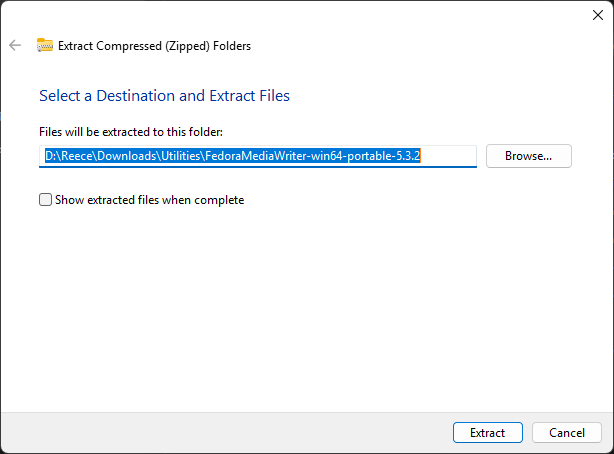Cancel the extraction wizard

coord(567,432)
